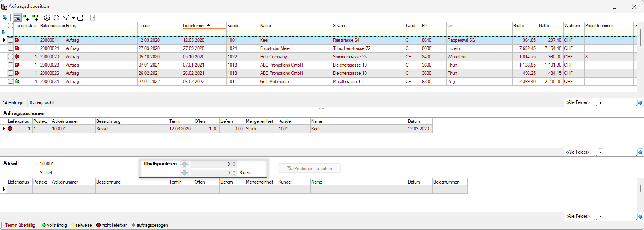Open settings with the gear icon
The height and width of the screenshot is (230, 644).
47,18
